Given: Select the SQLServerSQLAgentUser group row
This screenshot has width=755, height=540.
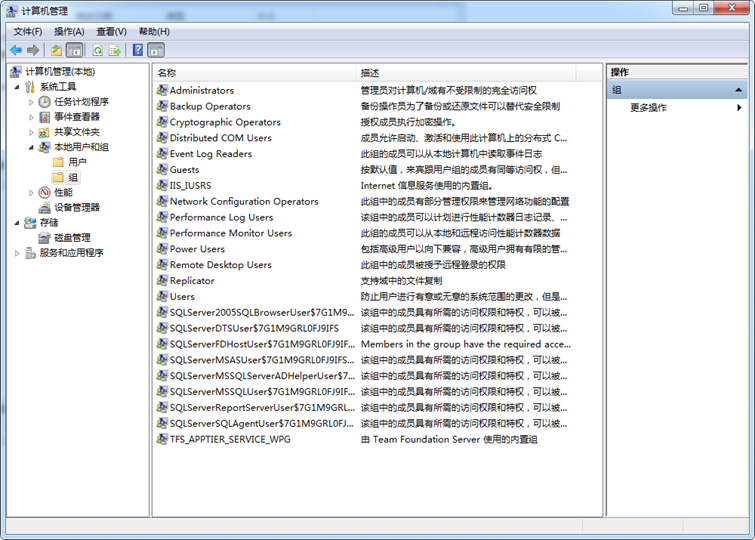Looking at the screenshot, I should 362,423.
